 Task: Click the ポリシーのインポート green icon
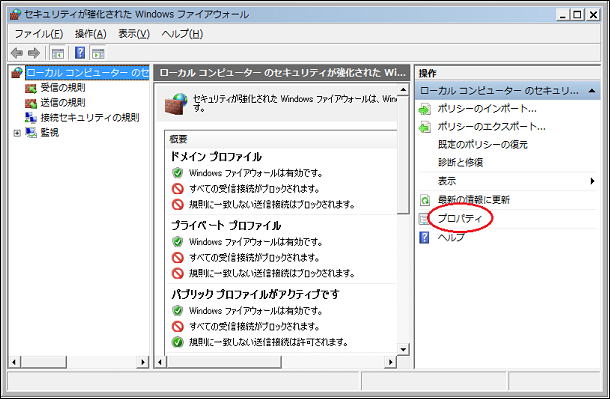(x=425, y=109)
